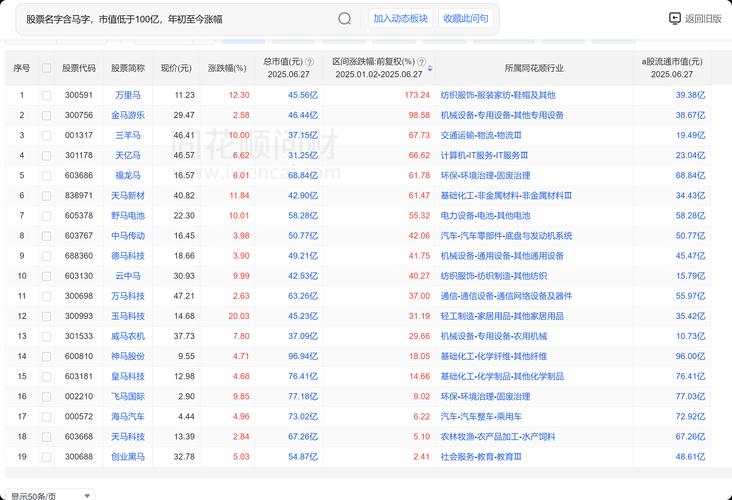Click industry link 通信-通信设备-通信网络设备及器件
The height and width of the screenshot is (500, 732).
point(507,296)
